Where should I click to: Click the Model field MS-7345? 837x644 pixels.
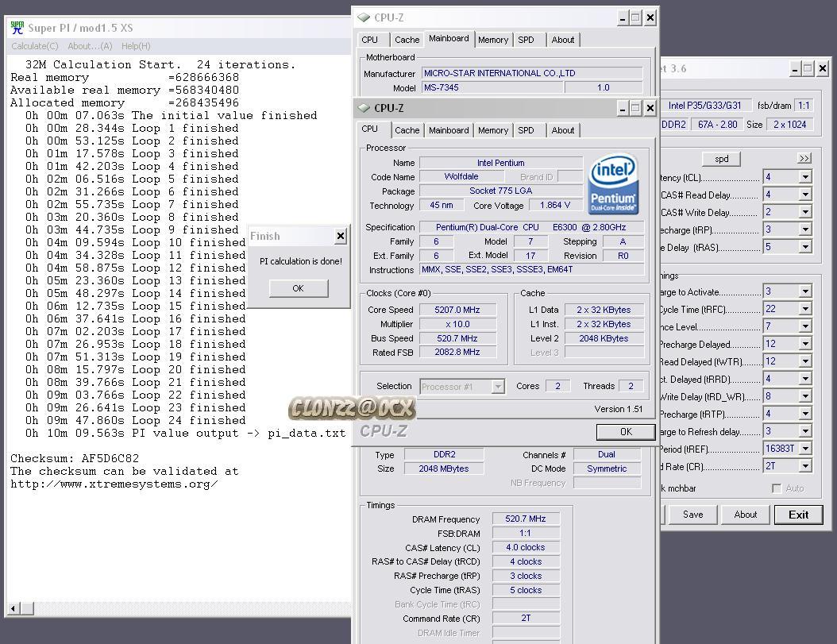click(492, 87)
